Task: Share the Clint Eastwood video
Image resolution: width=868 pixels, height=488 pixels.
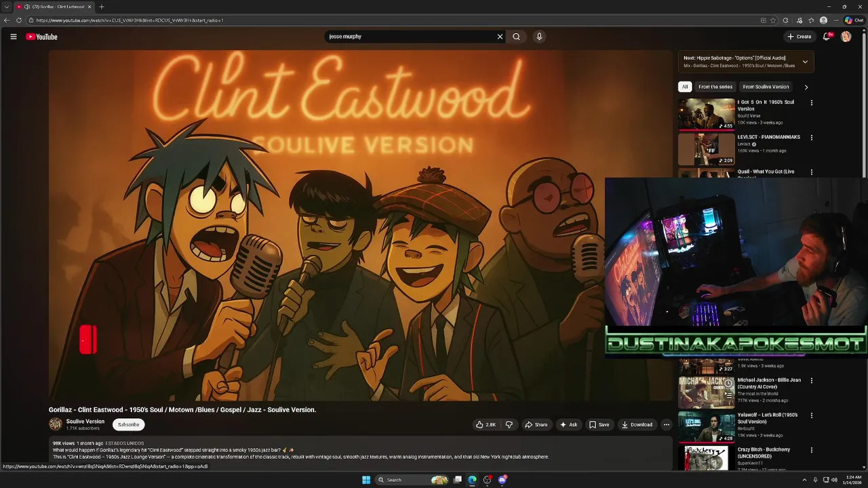Action: tap(536, 425)
